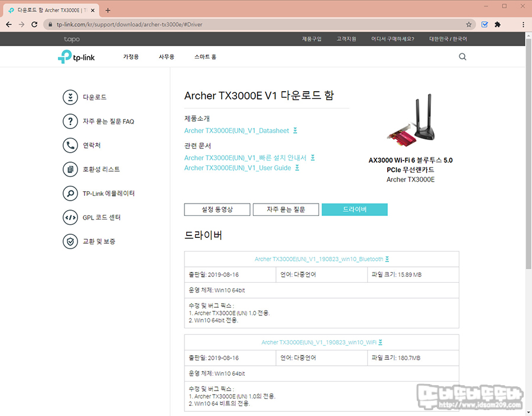Click the 파일 크기: 15.89 MB cell
Screen dimensions: 532x416
(413, 275)
